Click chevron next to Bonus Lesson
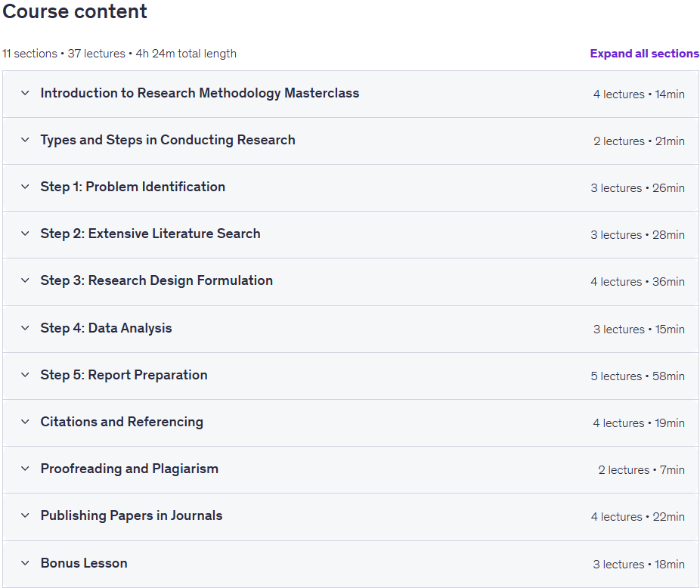 (x=26, y=563)
